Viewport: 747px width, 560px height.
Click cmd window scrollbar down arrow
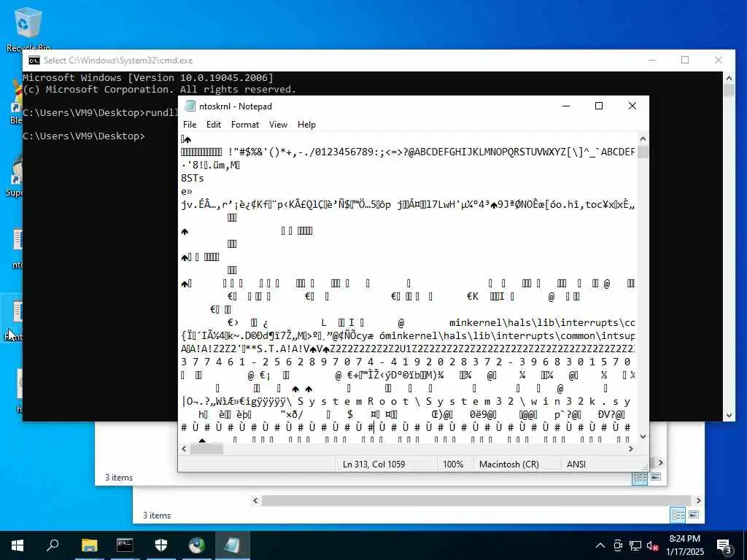pyautogui.click(x=729, y=415)
